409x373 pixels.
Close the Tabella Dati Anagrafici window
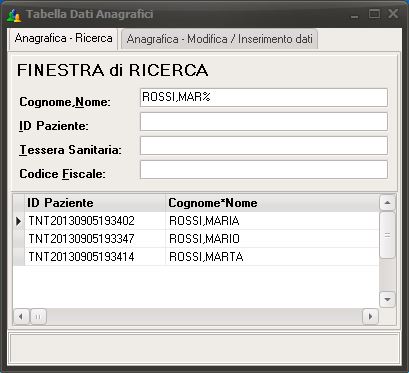coord(393,14)
